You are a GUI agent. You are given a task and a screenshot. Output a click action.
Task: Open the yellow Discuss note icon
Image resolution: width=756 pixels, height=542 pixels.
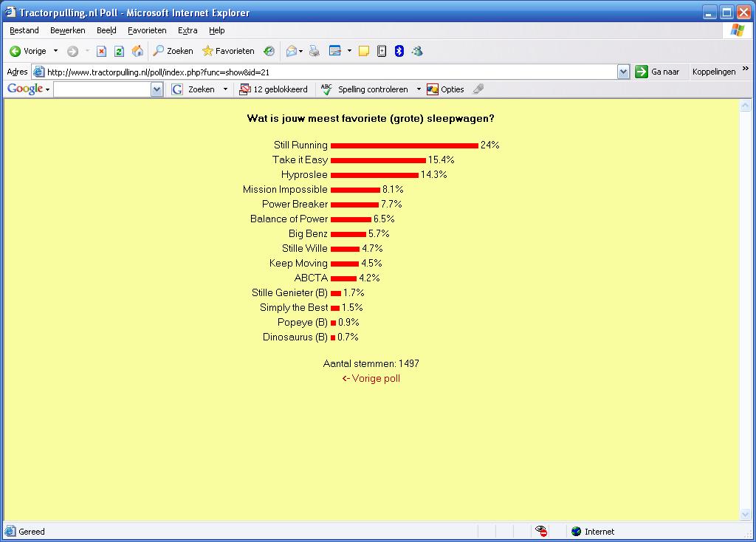[x=364, y=51]
